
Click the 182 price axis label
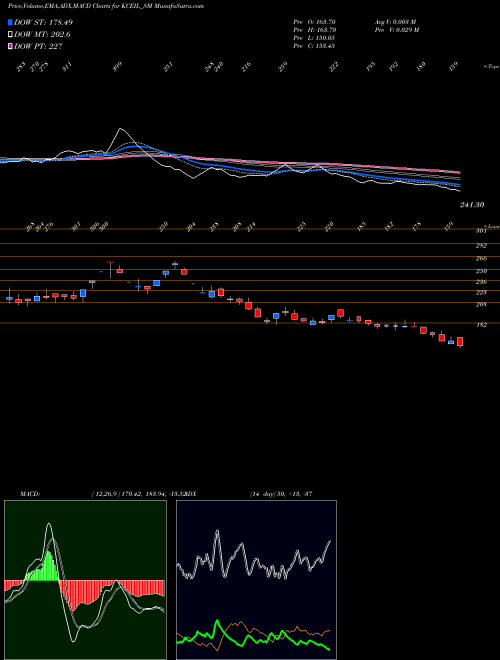pos(481,325)
